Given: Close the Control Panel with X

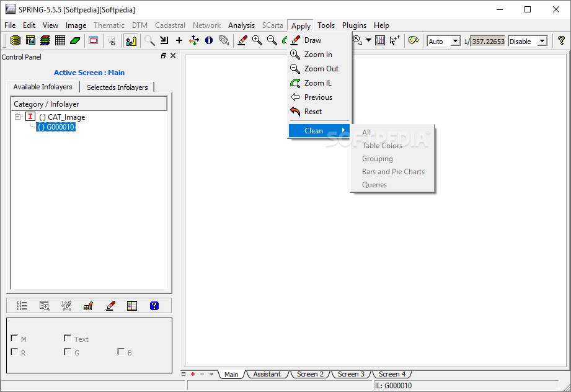Looking at the screenshot, I should 173,56.
